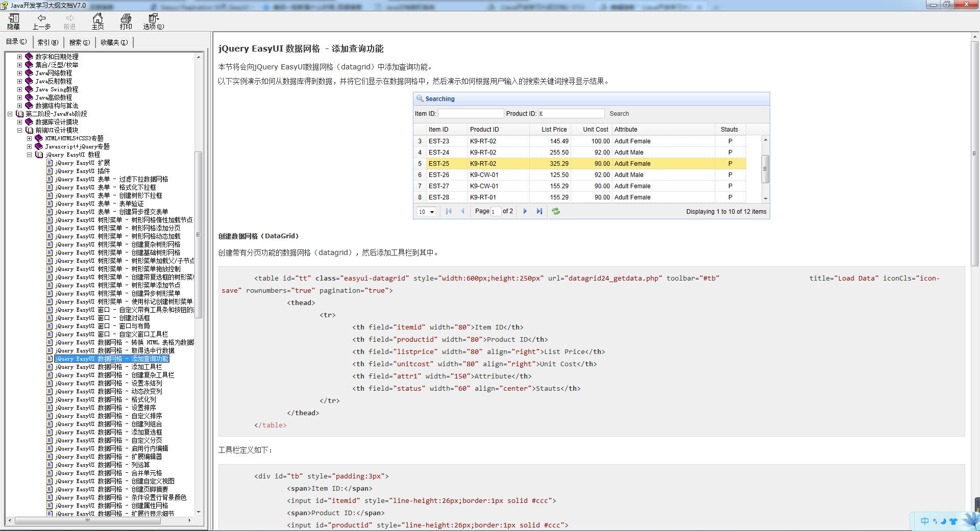
Task: Click the Searching magnifier icon
Action: 420,98
